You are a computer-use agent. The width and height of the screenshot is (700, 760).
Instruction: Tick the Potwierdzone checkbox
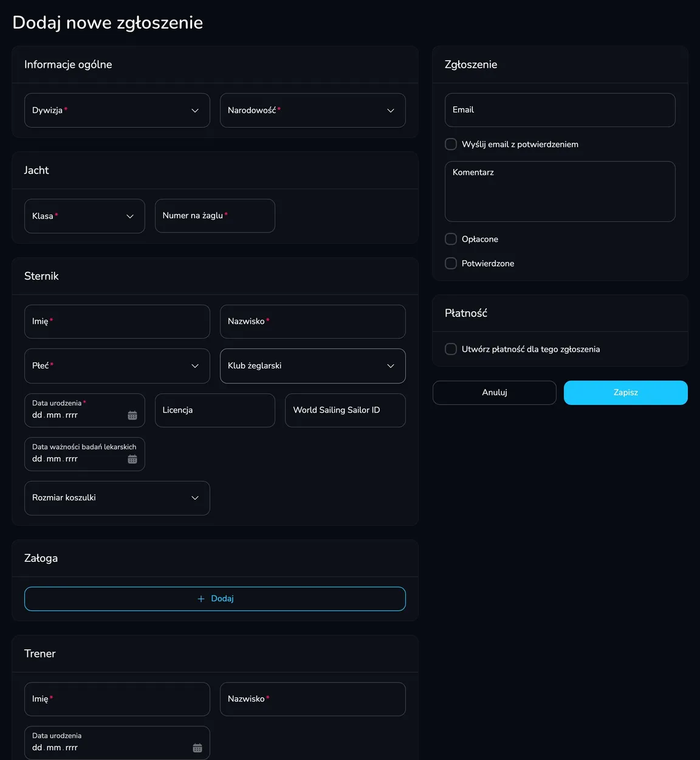[451, 263]
